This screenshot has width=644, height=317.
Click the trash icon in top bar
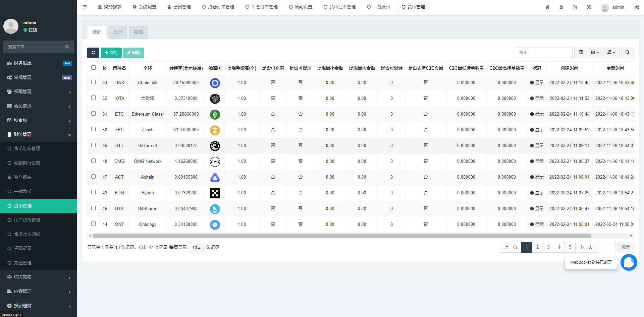pyautogui.click(x=561, y=7)
